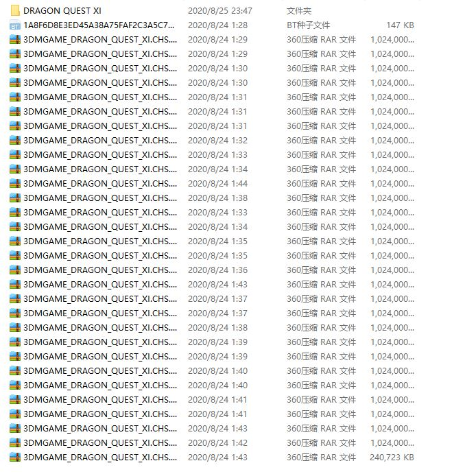Select the 1A8F6D8E3ED45A38A75FAF2C3A5C7 torrent file name

[x=99, y=25]
